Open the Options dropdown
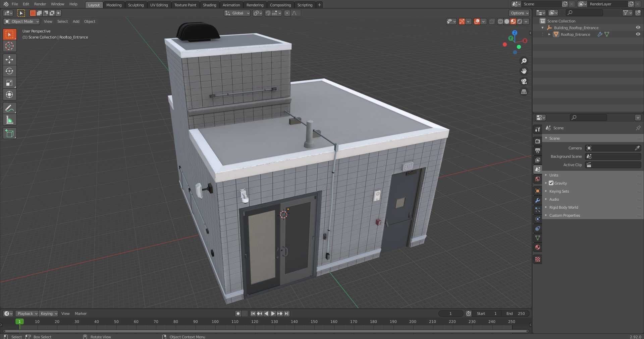 pos(519,13)
